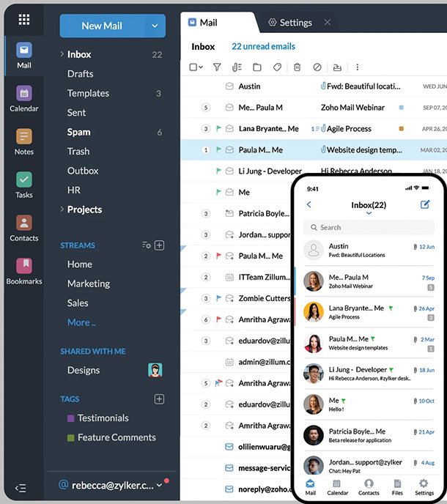Open account switcher dropdown for rebecca@zylker
The image size is (447, 504).
159,486
